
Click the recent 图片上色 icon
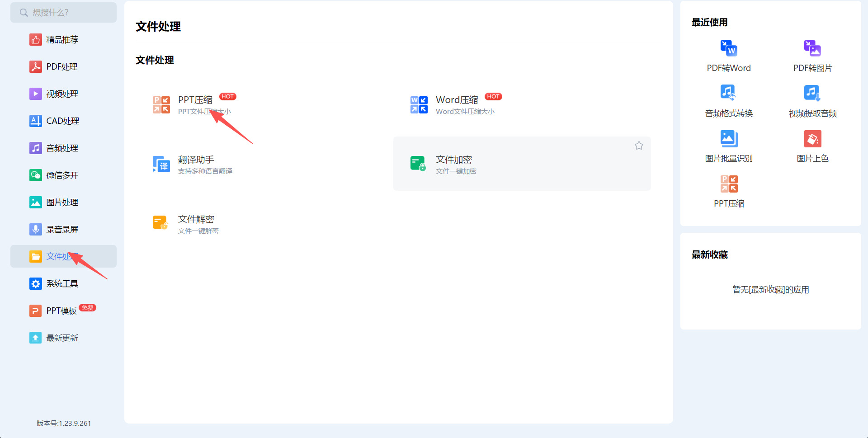812,139
